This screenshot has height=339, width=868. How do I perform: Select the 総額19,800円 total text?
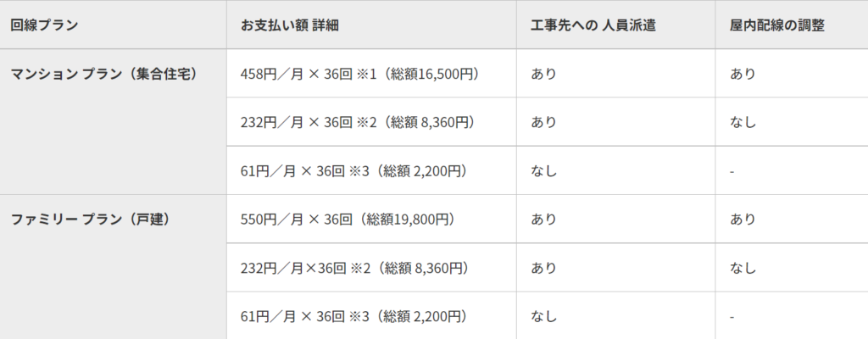click(408, 220)
